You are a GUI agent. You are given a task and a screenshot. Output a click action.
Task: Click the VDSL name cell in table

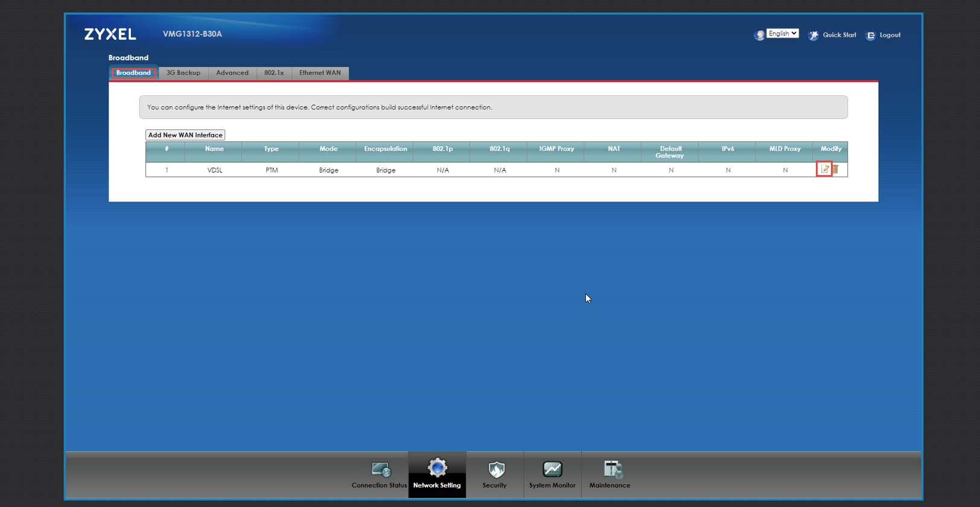(215, 170)
